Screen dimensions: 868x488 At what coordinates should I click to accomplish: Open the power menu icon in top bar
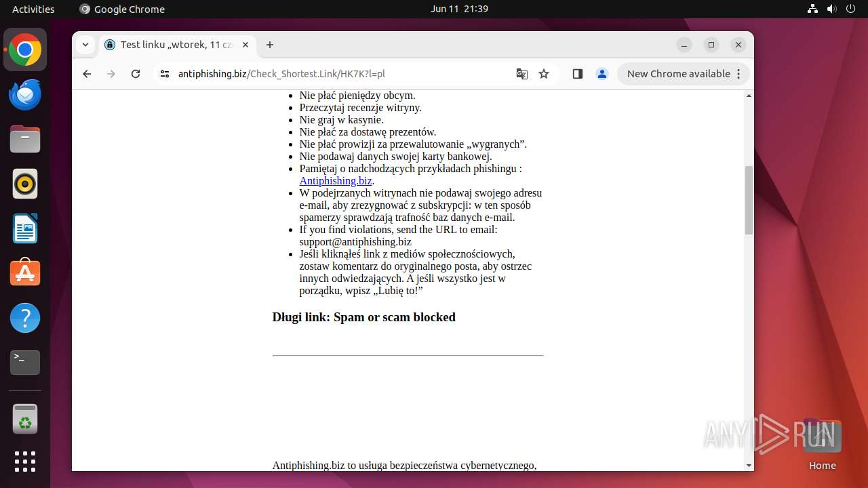(851, 9)
